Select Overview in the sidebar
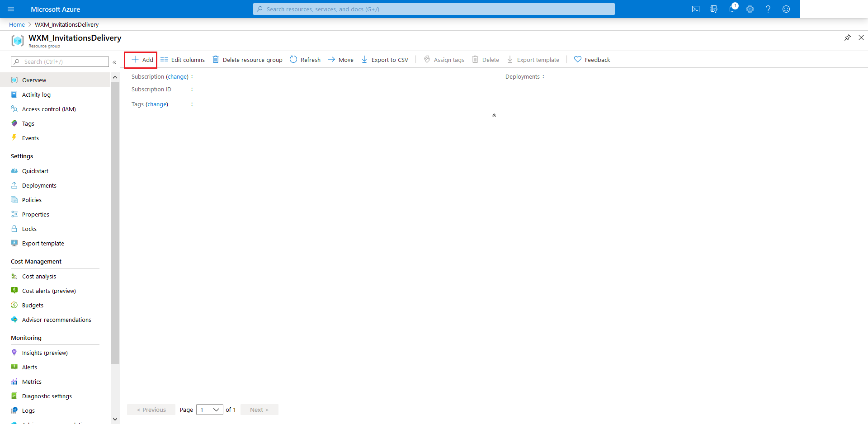 click(x=55, y=80)
